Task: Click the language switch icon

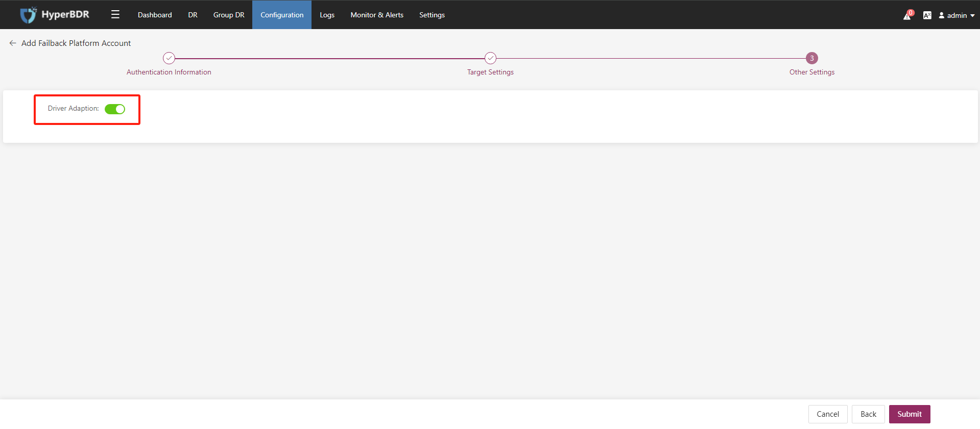Action: pyautogui.click(x=927, y=15)
